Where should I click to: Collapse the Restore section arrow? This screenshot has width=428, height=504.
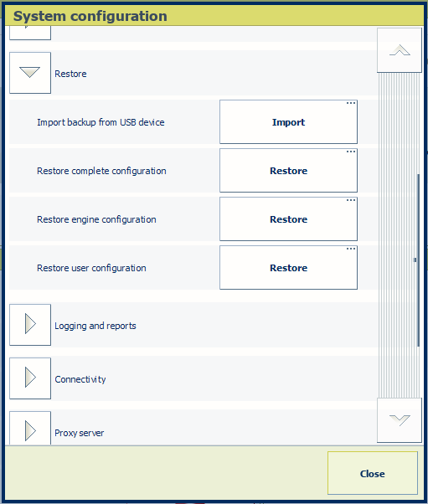(30, 73)
